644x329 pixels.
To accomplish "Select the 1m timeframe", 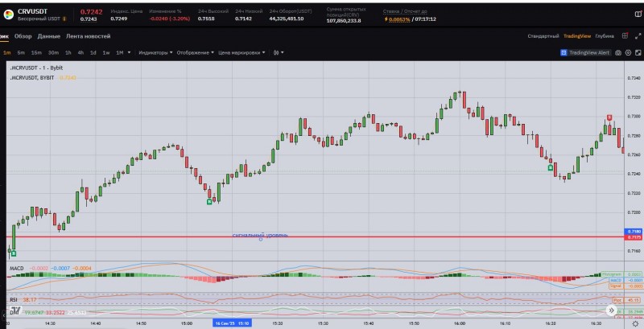I will (7, 53).
